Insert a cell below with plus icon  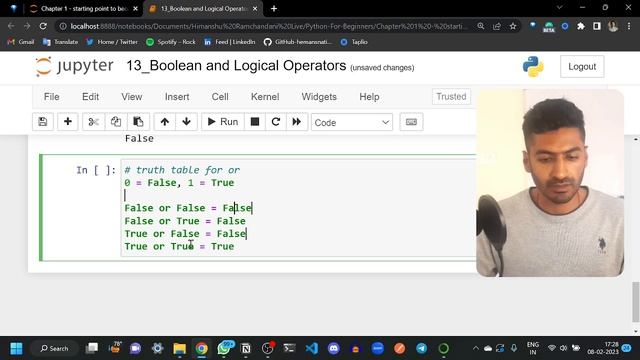68,122
